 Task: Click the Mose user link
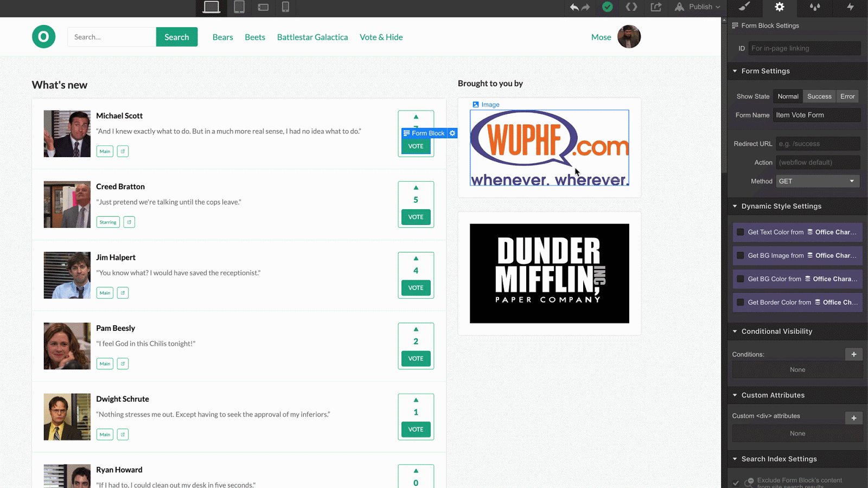pos(601,37)
